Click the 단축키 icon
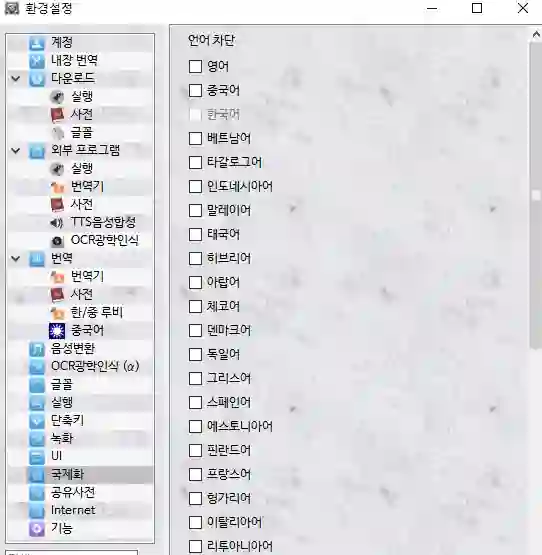 coord(37,421)
